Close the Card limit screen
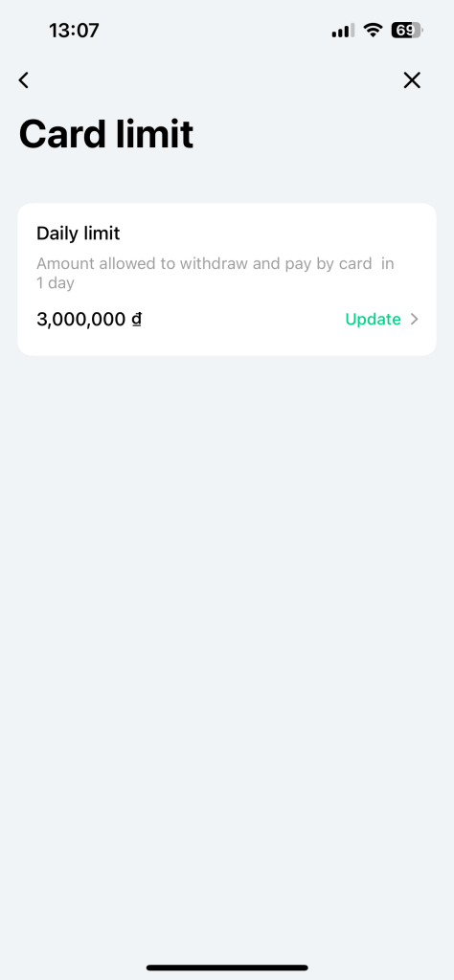The height and width of the screenshot is (980, 454). coord(412,80)
